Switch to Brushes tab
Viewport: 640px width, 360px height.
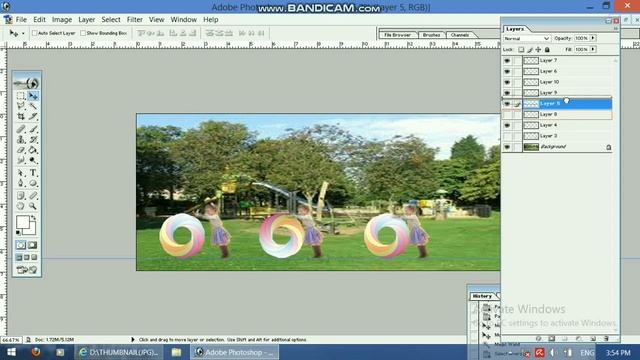431,35
